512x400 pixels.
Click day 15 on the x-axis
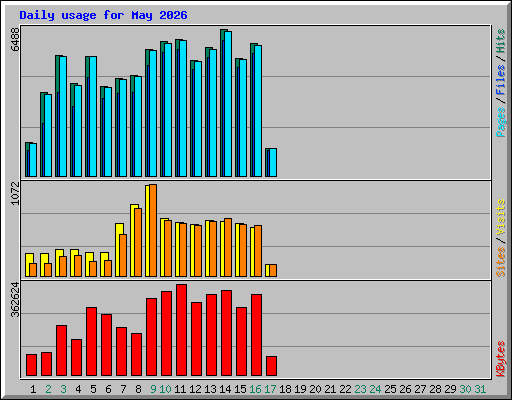coord(240,389)
